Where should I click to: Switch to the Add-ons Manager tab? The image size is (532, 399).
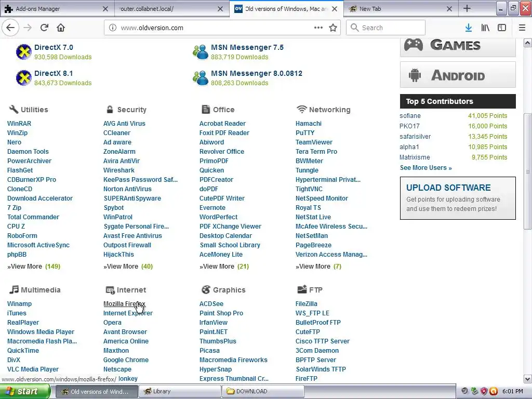57,9
